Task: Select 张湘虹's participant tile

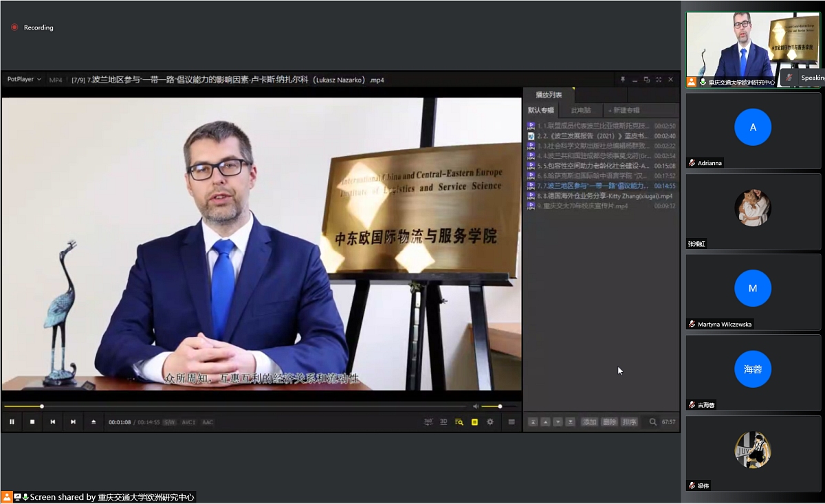Action: [x=753, y=212]
